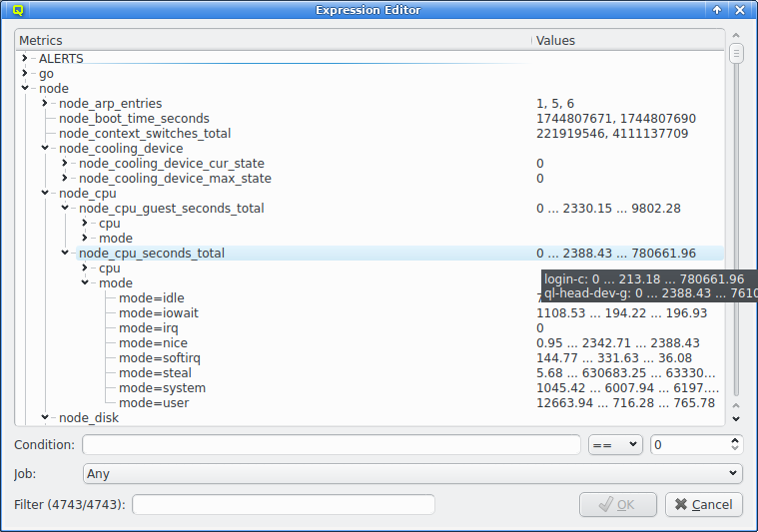The height and width of the screenshot is (532, 758).
Task: Select the node_arp_entries label
Action: pos(110,104)
